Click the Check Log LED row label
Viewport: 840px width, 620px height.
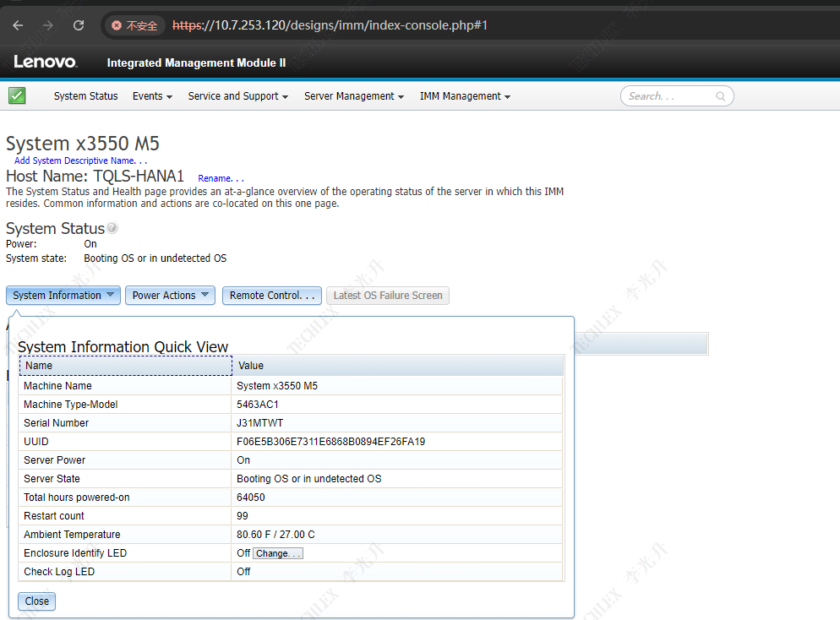pos(59,571)
